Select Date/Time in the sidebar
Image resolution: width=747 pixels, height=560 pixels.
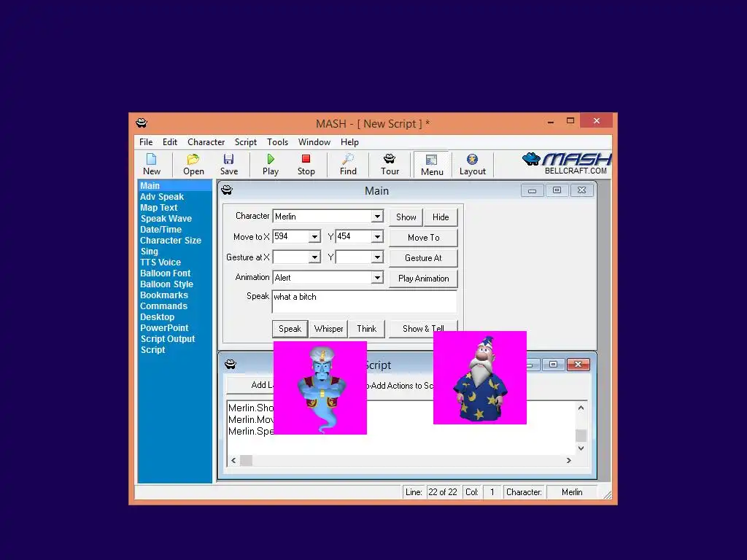160,230
